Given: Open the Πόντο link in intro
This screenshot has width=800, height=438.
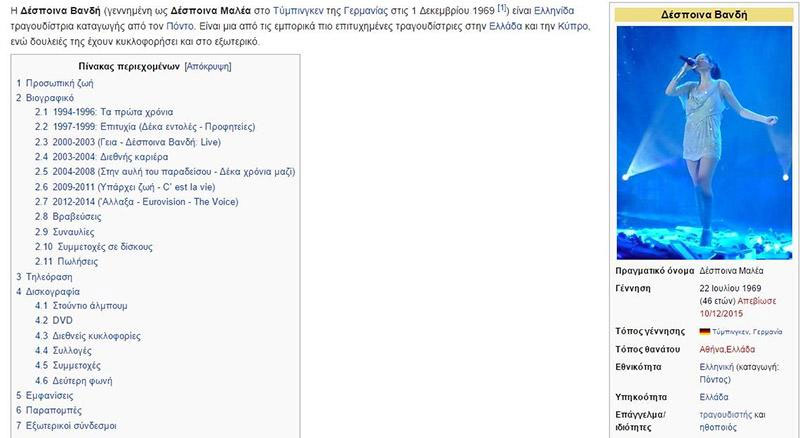Looking at the screenshot, I should click(x=165, y=25).
